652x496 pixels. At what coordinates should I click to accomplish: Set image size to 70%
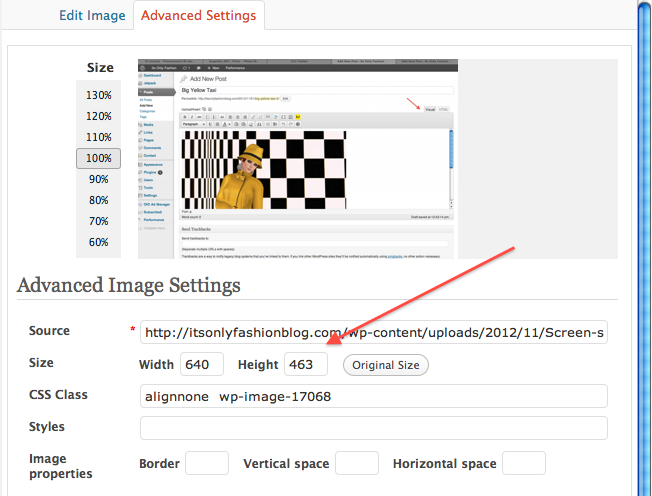point(98,221)
